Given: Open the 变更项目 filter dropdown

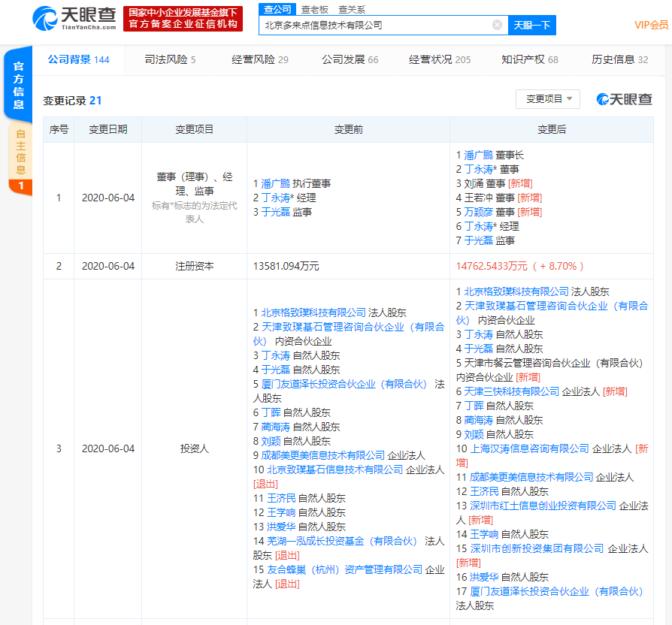Looking at the screenshot, I should click(x=547, y=99).
